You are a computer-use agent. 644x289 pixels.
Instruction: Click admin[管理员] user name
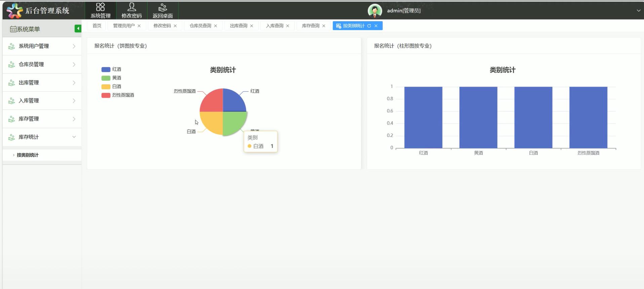(x=404, y=11)
